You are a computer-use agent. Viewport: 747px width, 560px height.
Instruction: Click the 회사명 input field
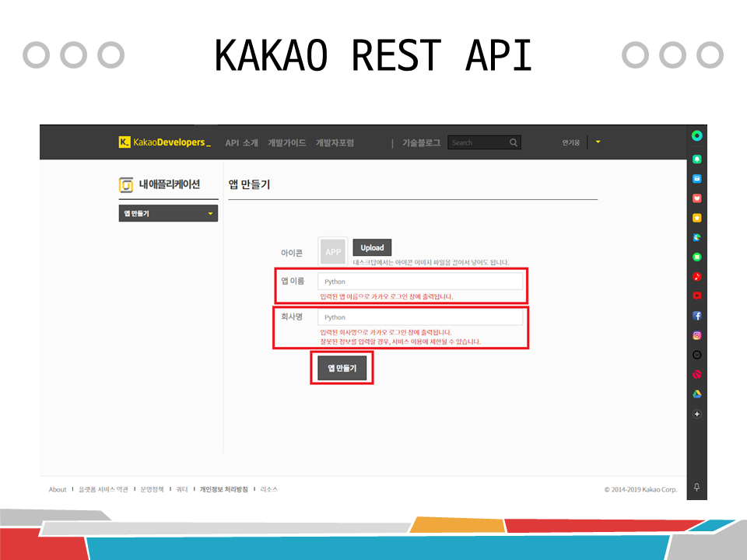point(420,317)
